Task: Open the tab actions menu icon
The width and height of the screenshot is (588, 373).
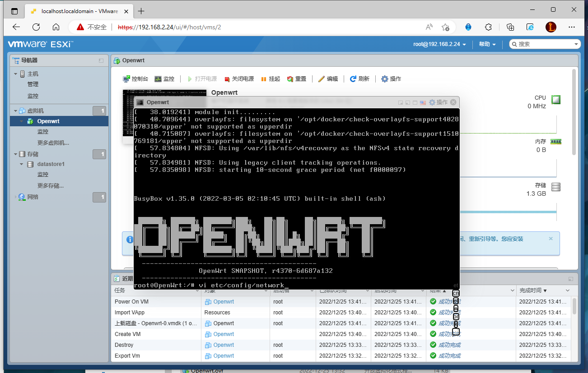Action: 14,11
